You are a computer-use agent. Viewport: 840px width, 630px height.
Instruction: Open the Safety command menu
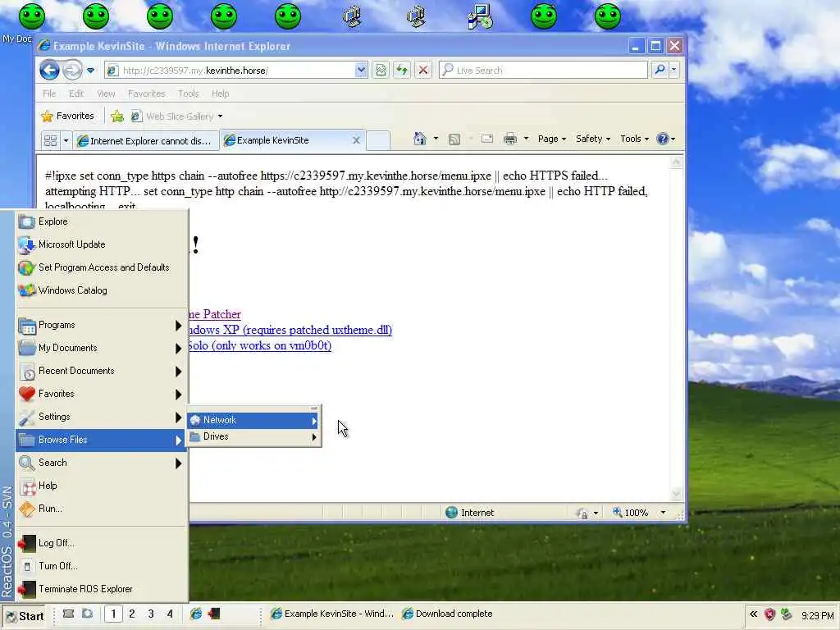point(592,139)
